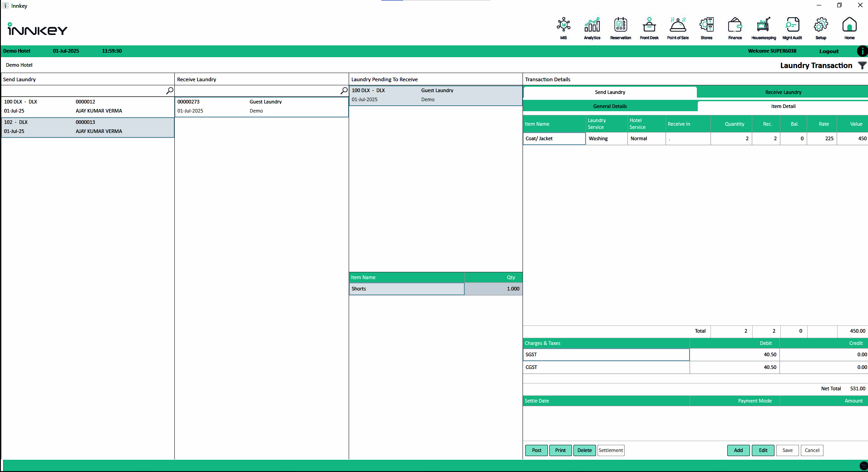Click the Save button
Viewport: 868px width, 472px height.
pyautogui.click(x=788, y=450)
